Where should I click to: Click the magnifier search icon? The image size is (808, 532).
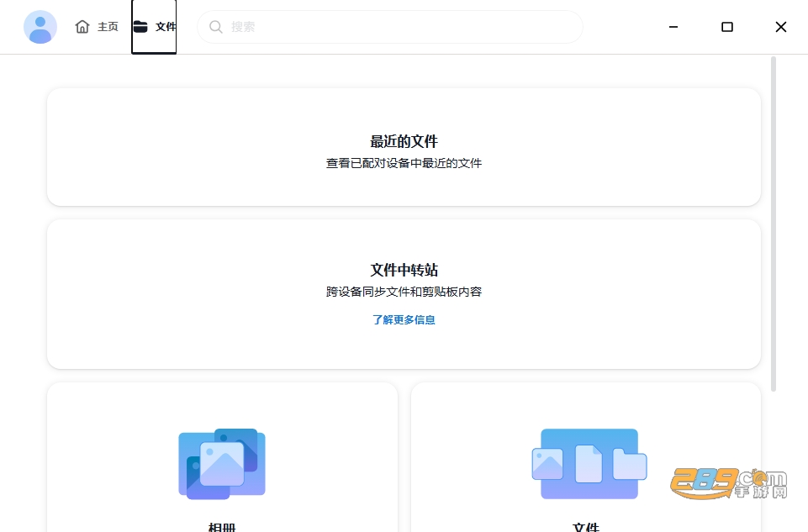(x=216, y=27)
